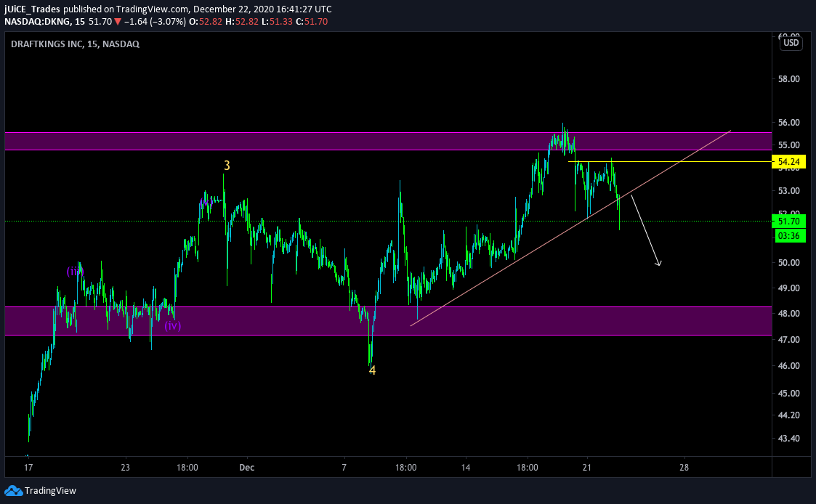Click the 23 date label on time axis
The width and height of the screenshot is (816, 504).
click(125, 468)
